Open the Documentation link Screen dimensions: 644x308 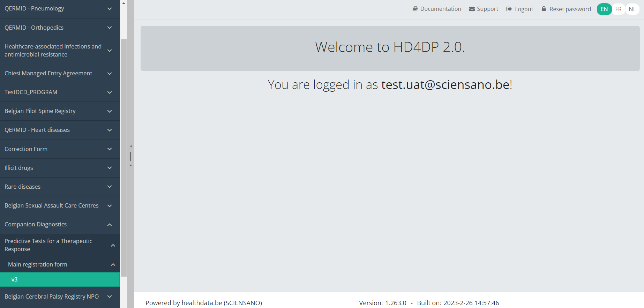[x=441, y=9]
